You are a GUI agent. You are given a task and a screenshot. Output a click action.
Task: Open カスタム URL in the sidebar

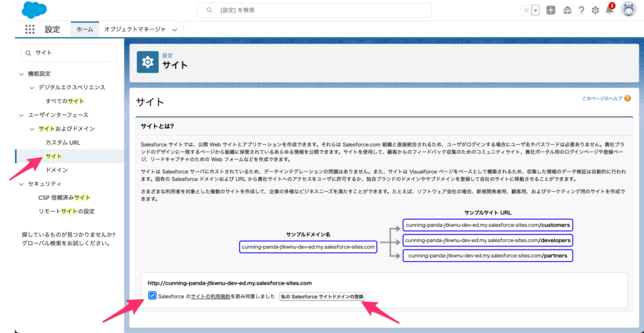point(63,142)
